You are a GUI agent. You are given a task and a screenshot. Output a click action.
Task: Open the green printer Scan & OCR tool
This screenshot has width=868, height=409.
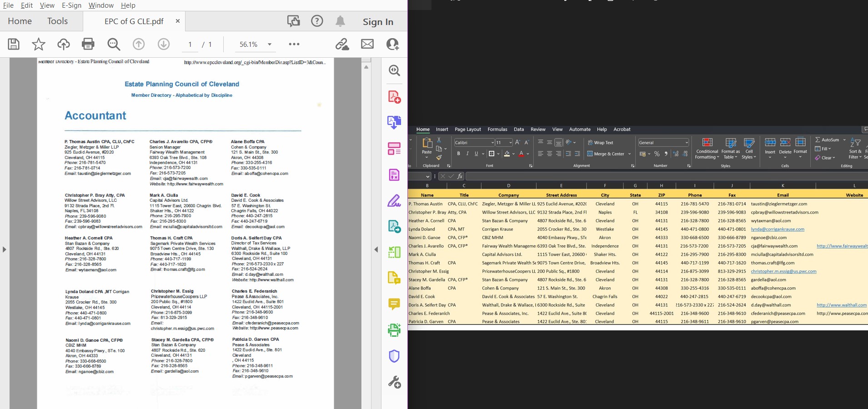pos(394,330)
